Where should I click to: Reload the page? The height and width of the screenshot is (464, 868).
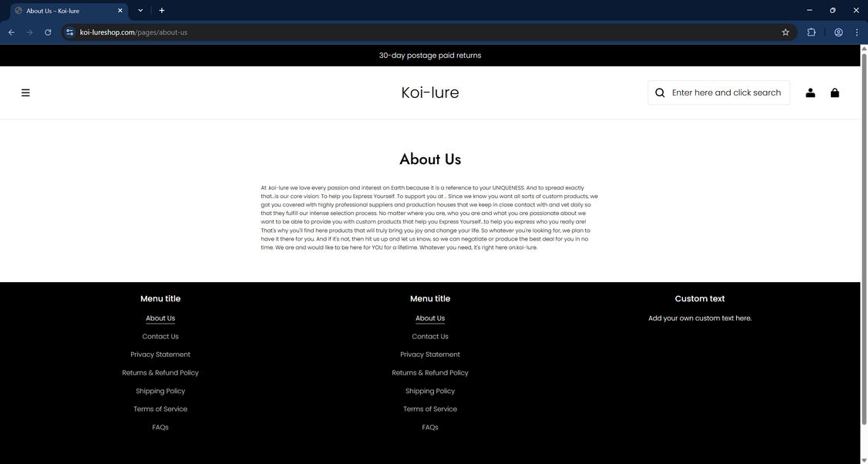click(48, 32)
